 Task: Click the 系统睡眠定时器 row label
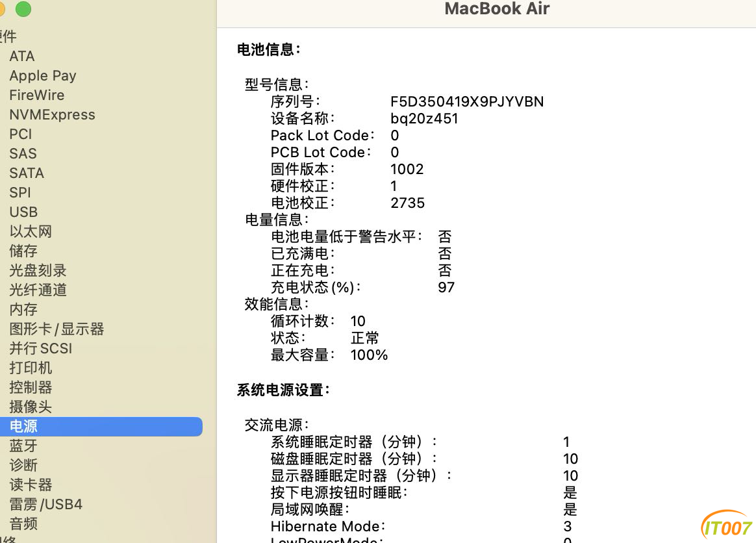coord(354,442)
